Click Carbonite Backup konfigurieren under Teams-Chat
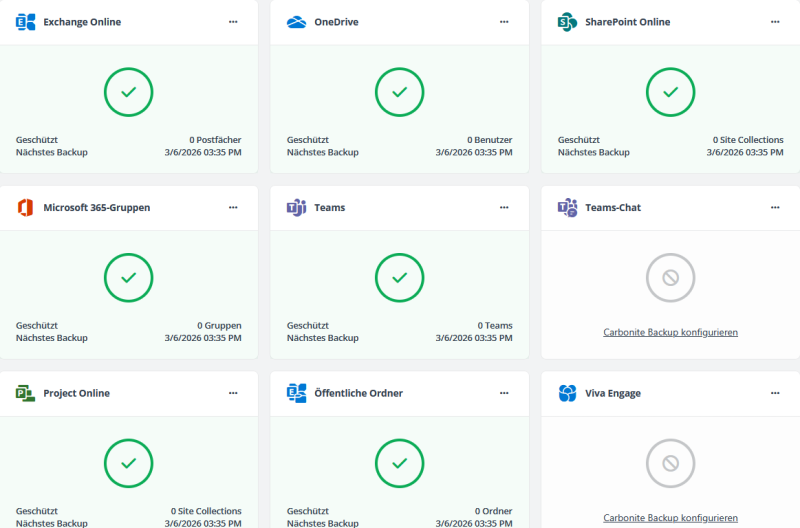The height and width of the screenshot is (528, 800). click(670, 332)
